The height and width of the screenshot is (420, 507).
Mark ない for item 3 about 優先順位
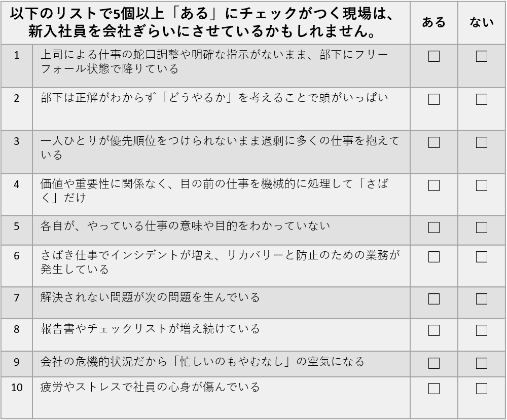point(482,142)
